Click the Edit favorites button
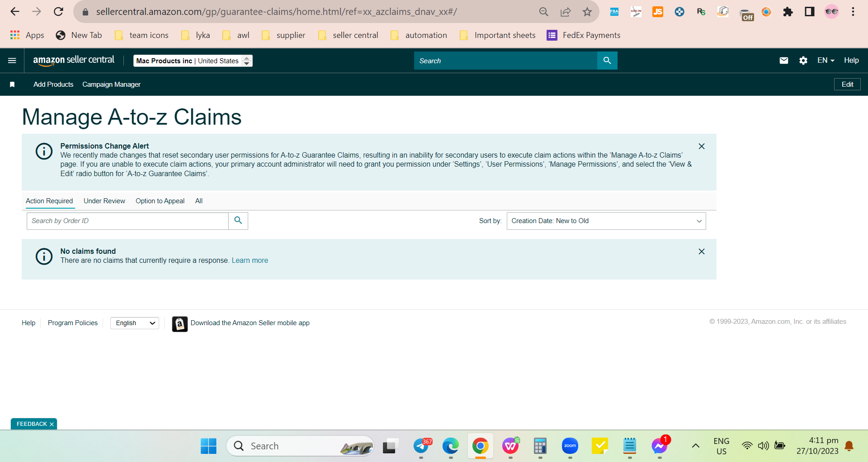Screen dimensions: 868x462 847,84
